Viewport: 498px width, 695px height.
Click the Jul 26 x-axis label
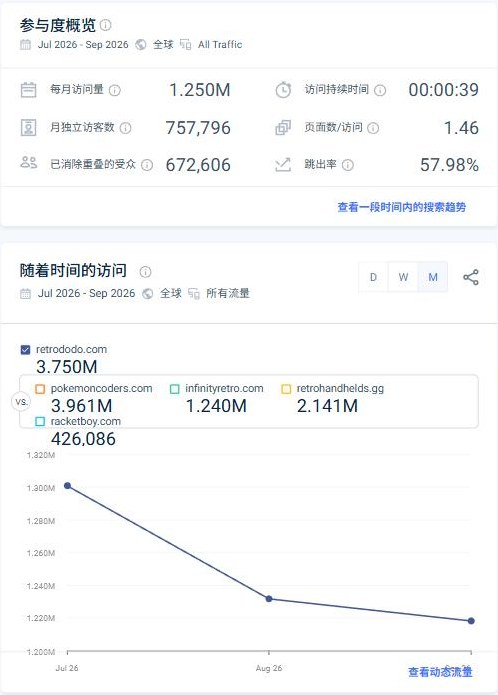67,668
